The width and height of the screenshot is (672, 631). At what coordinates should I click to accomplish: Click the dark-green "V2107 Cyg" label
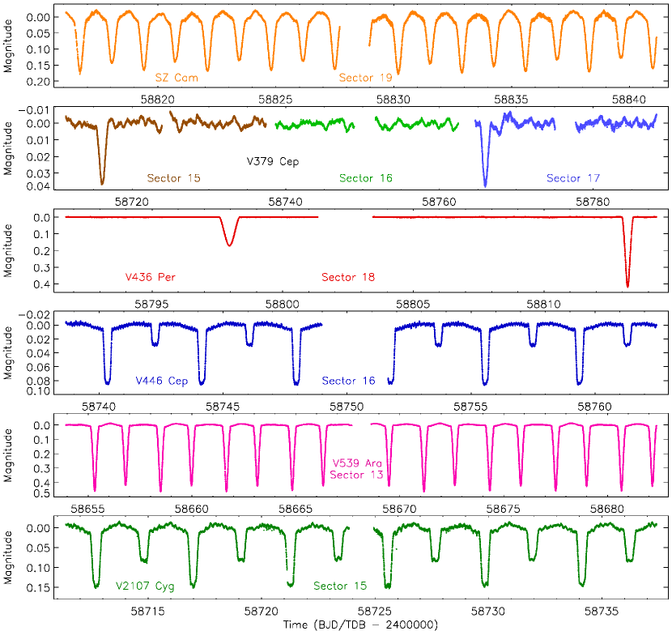point(145,586)
